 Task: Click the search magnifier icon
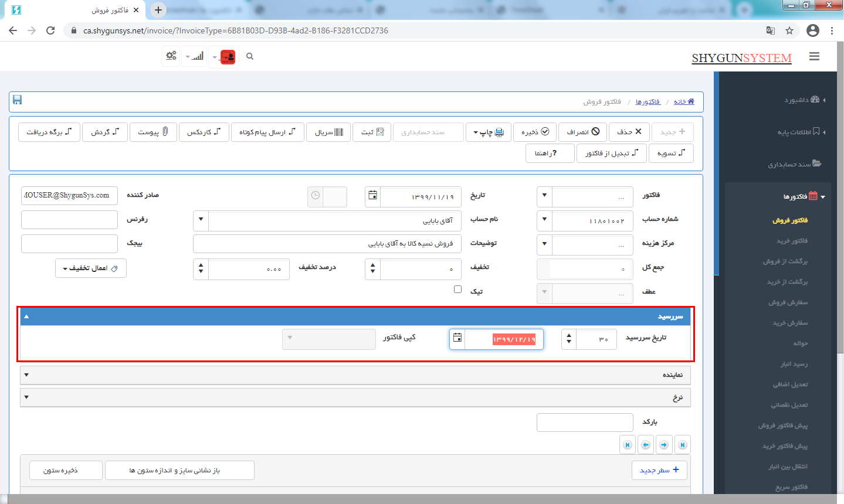(x=249, y=56)
